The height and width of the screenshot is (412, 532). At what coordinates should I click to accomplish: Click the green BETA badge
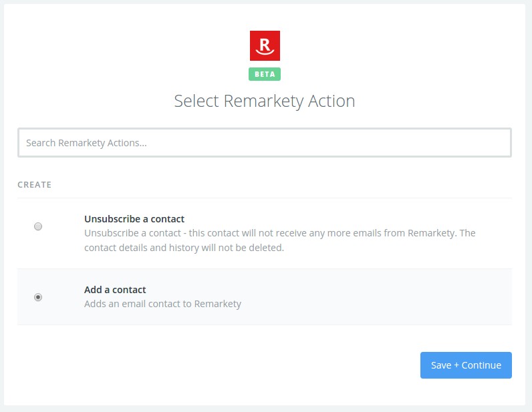click(265, 74)
